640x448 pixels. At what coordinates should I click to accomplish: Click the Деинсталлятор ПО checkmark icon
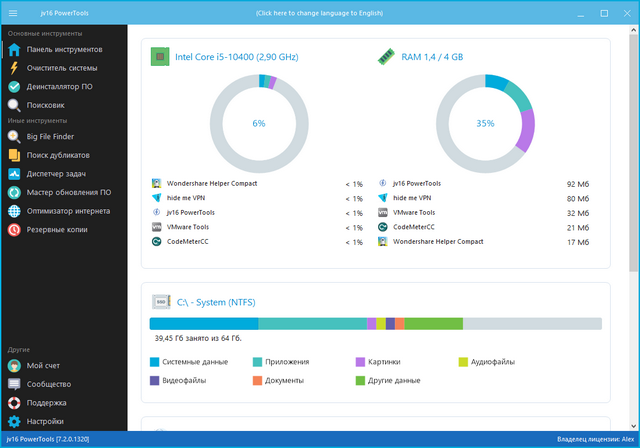pos(14,86)
